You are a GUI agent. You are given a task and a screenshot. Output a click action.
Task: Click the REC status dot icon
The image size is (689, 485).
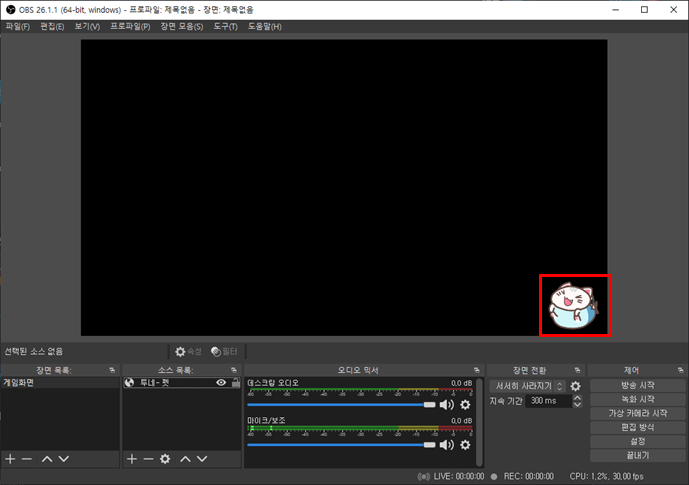click(x=494, y=477)
